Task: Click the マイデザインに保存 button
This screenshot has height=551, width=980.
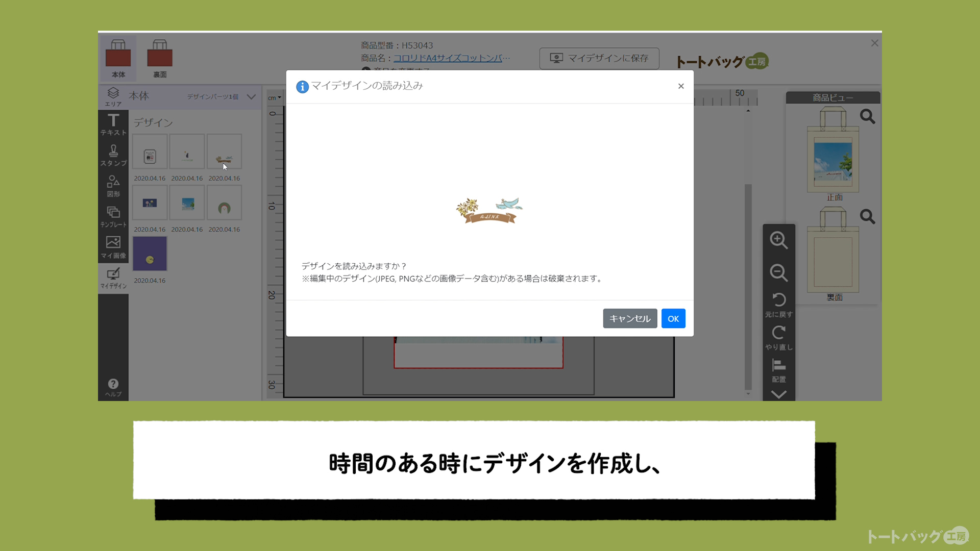Action: click(599, 58)
